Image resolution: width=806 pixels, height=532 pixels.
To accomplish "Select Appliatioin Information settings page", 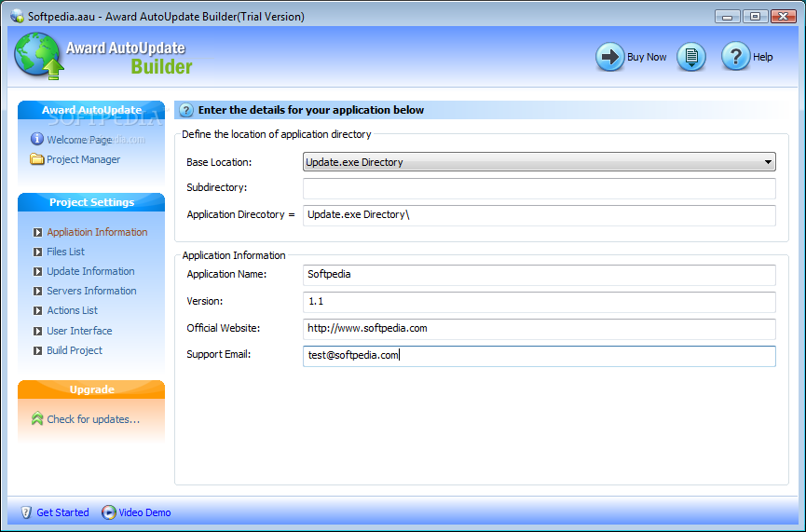I will coord(97,232).
